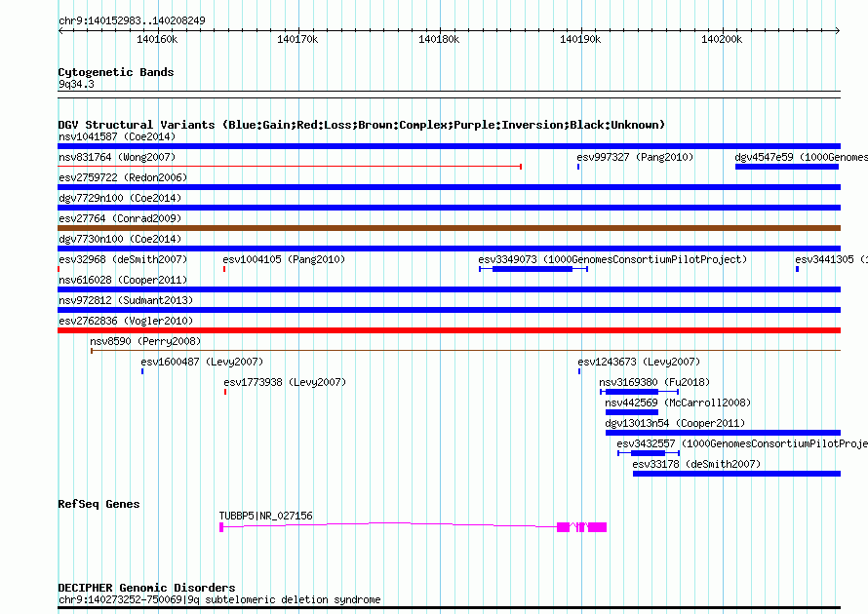868x614 pixels.
Task: Click the DECIPHER Genomic Disorders track title
Action: click(146, 588)
